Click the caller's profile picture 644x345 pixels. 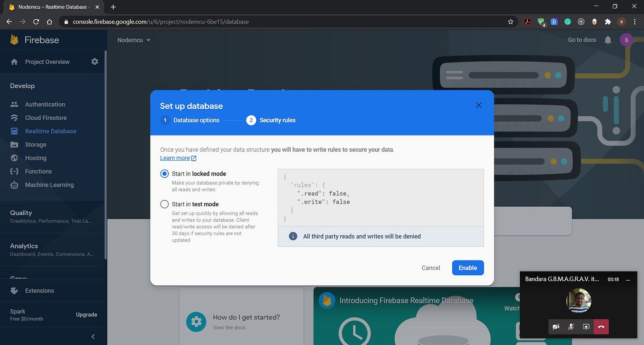point(579,301)
